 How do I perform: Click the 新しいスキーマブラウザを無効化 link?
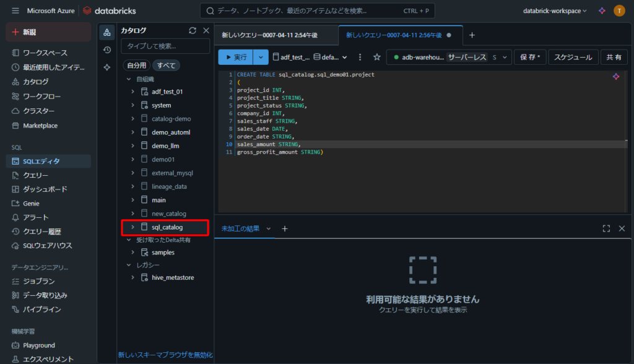click(165, 355)
